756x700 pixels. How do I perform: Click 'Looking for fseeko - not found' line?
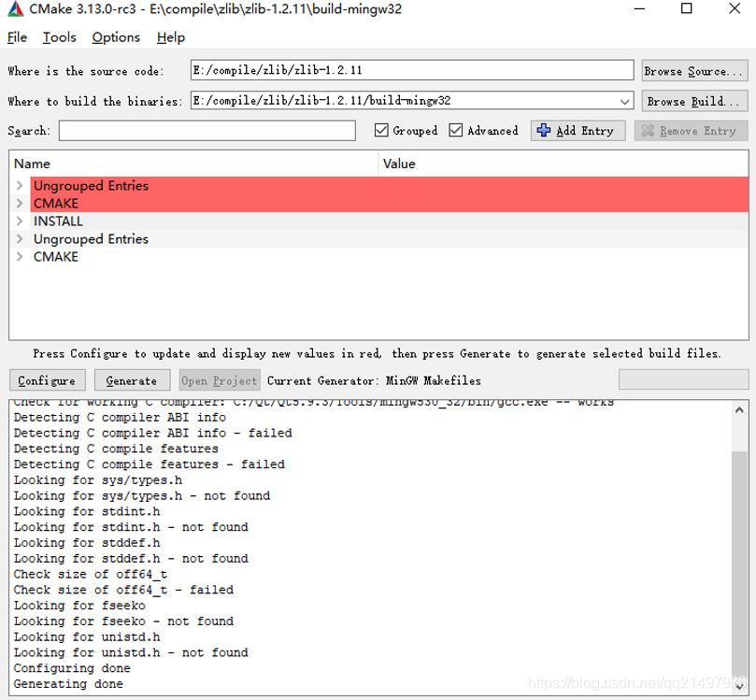(x=124, y=621)
